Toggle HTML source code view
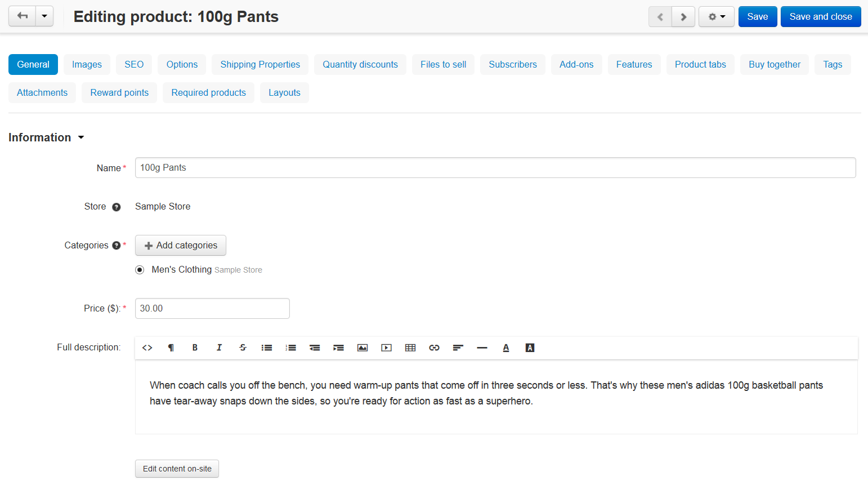Screen dimensions: 868x485 point(147,348)
